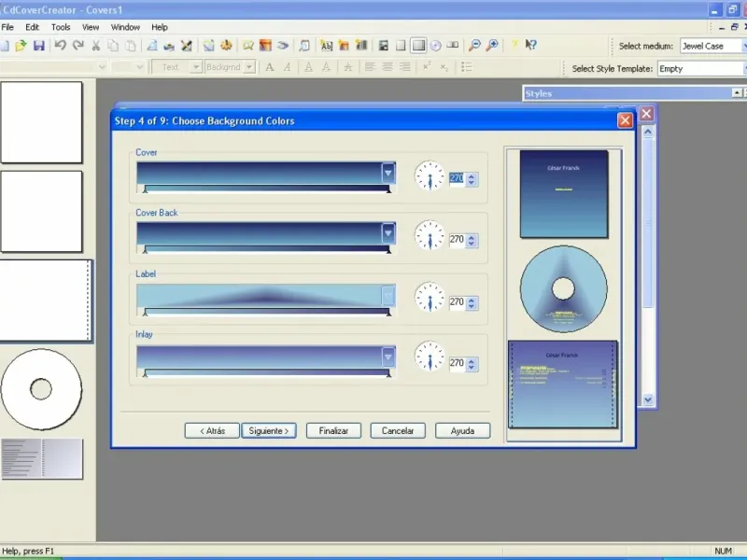Image resolution: width=747 pixels, height=560 pixels.
Task: Open the Tools menu
Action: [x=61, y=27]
